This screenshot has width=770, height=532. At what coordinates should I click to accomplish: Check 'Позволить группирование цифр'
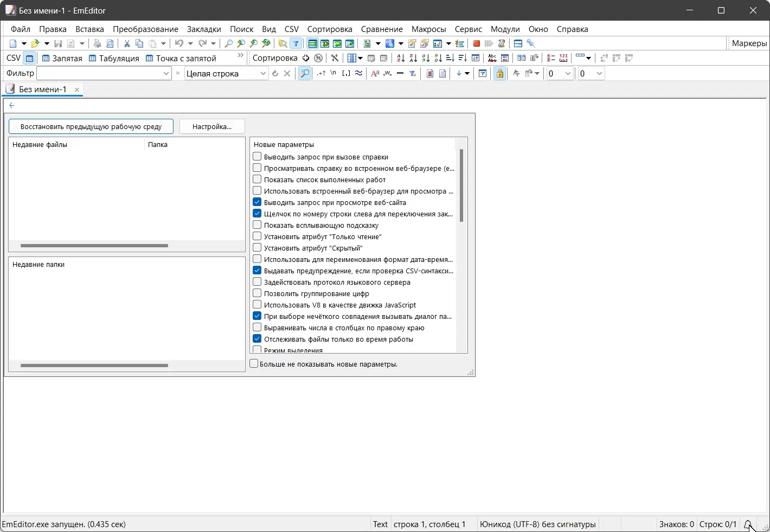[257, 293]
